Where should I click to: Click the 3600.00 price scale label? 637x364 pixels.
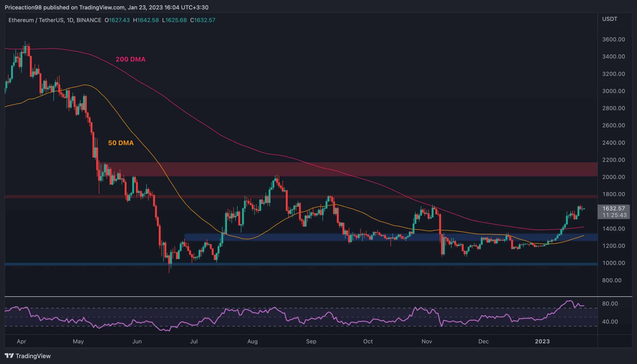click(613, 39)
